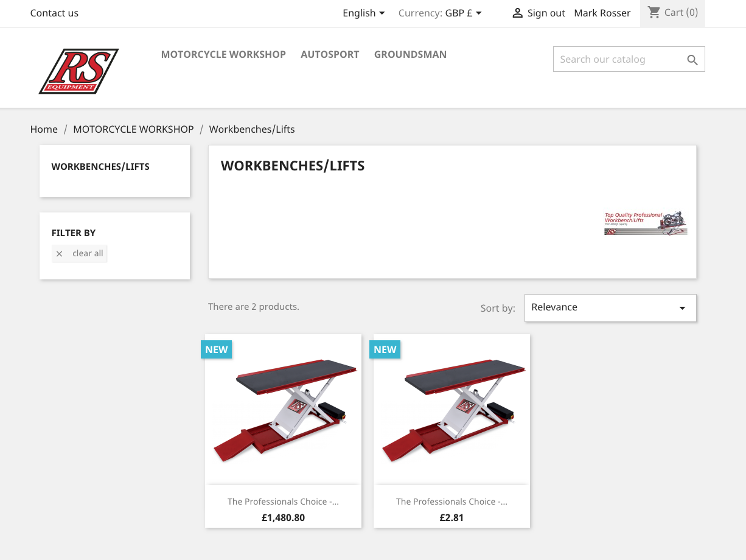Expand the English language dropdown
Screen dimensions: 746x560
click(x=364, y=13)
